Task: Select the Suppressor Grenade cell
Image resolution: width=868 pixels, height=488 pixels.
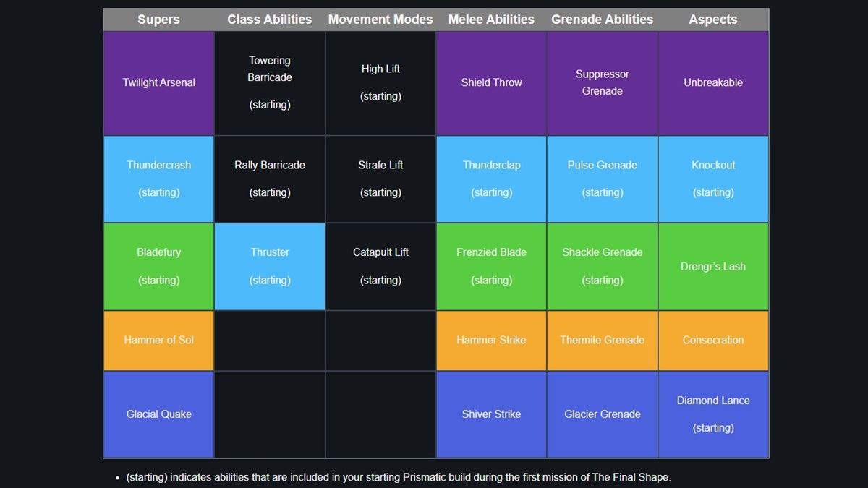Action: pos(602,83)
